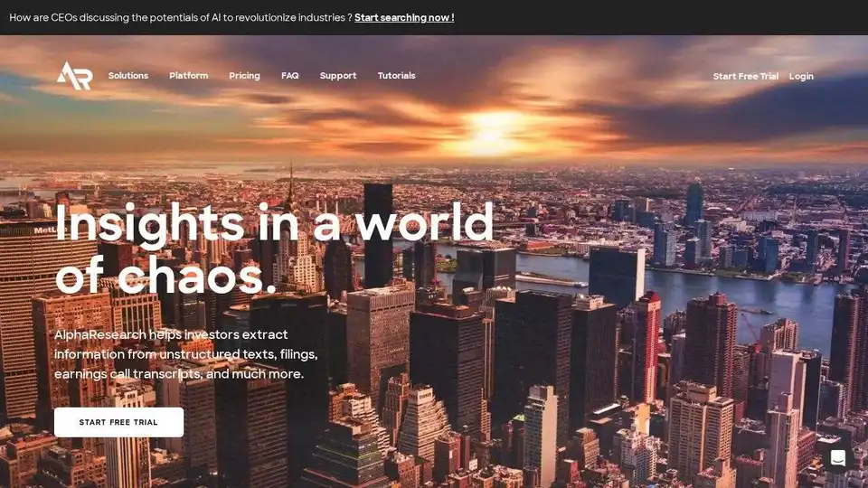Open the Platform navigation item
The width and height of the screenshot is (868, 488).
(189, 76)
